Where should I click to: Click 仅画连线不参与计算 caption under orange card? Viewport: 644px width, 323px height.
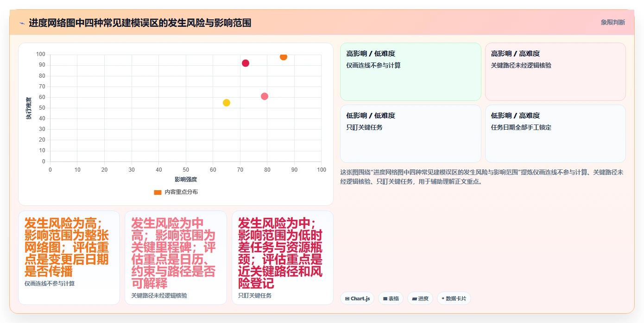click(x=50, y=283)
